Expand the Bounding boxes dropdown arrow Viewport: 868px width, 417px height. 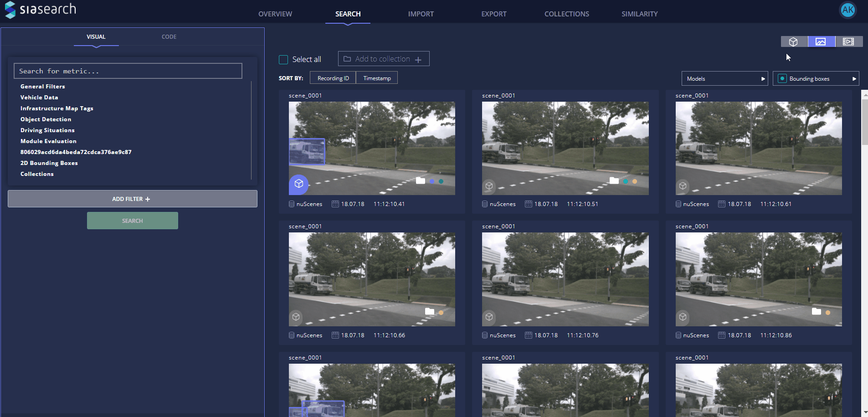click(x=854, y=79)
